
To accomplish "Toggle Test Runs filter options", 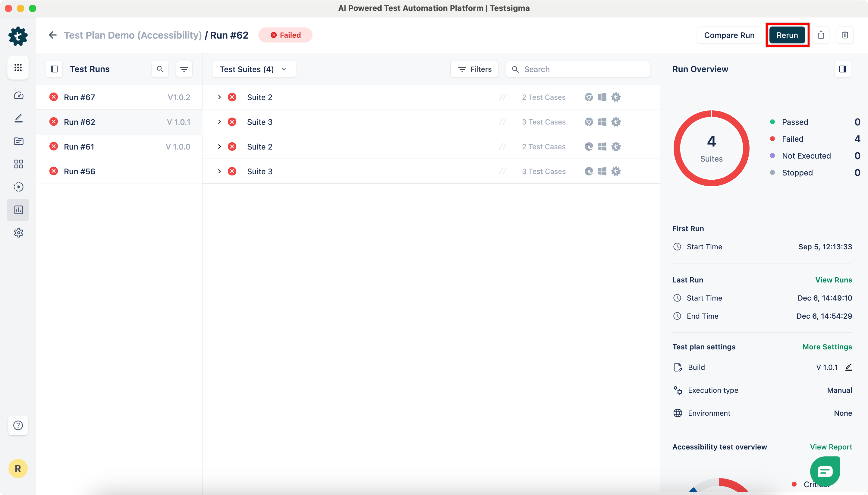I will point(184,69).
